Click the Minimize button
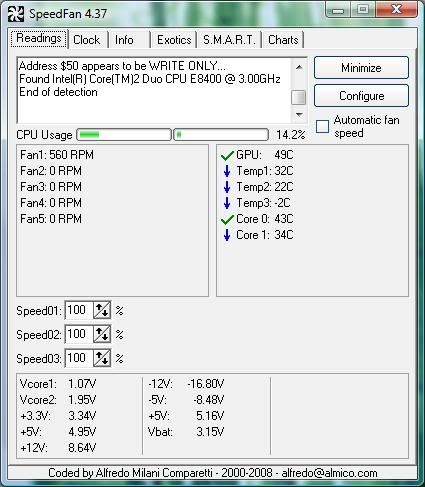The image size is (425, 487). pyautogui.click(x=361, y=68)
